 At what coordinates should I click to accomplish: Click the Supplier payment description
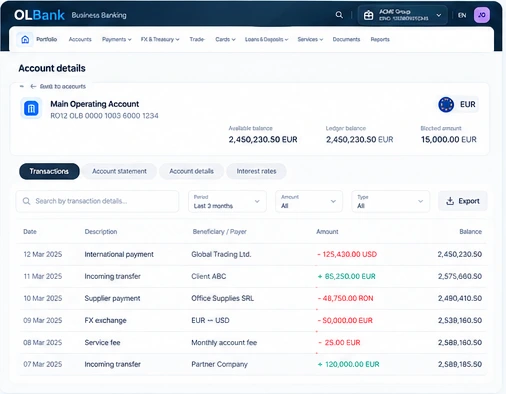112,298
